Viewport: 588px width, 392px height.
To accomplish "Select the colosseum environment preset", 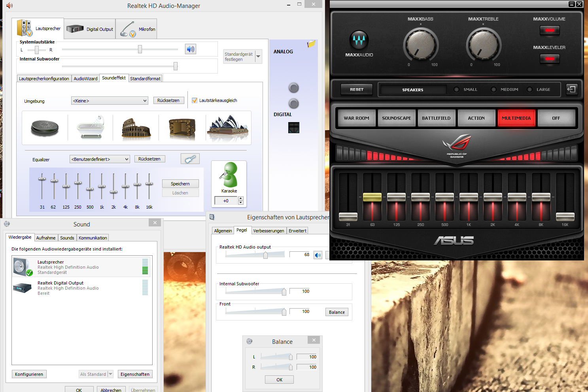I will point(136,128).
